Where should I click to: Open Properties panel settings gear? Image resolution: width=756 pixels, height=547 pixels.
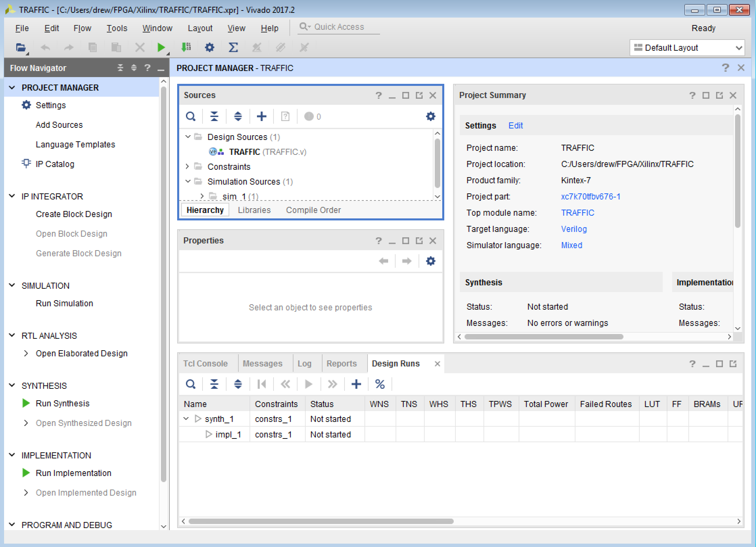click(430, 261)
